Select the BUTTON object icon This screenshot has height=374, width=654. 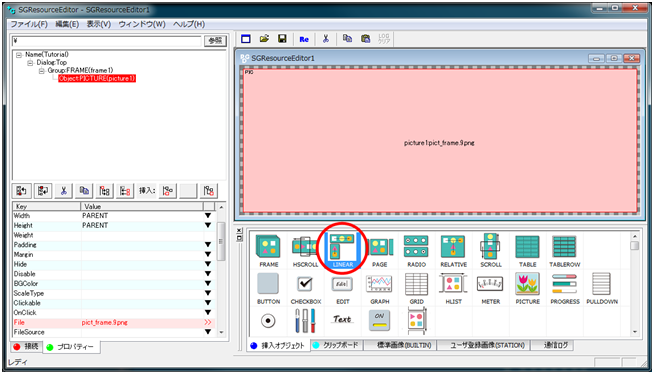point(268,288)
